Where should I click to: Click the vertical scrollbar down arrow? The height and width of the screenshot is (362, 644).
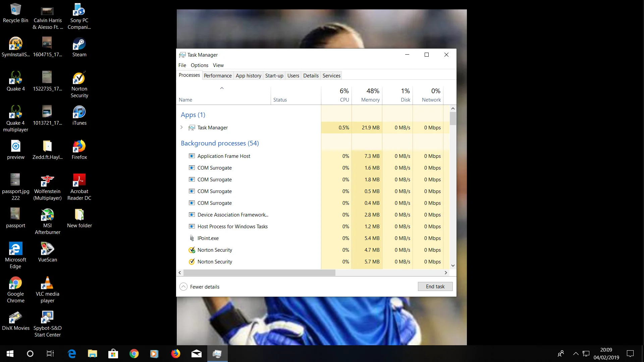point(453,265)
